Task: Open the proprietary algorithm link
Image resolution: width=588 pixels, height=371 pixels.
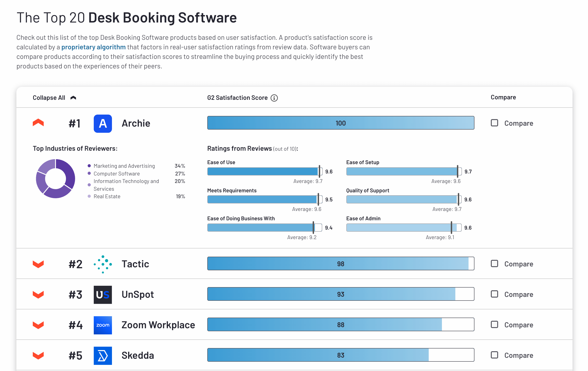Action: (93, 47)
